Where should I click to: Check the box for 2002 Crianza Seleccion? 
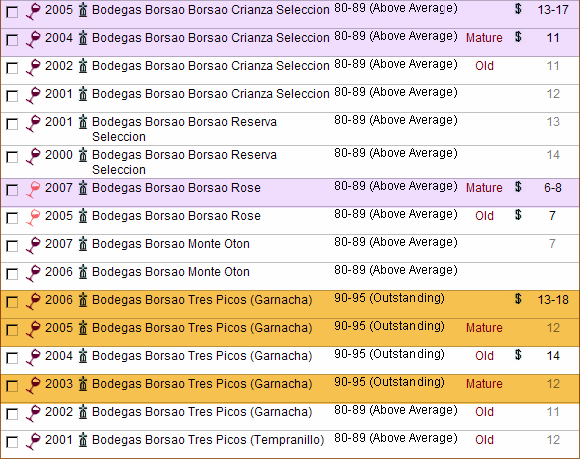12,68
